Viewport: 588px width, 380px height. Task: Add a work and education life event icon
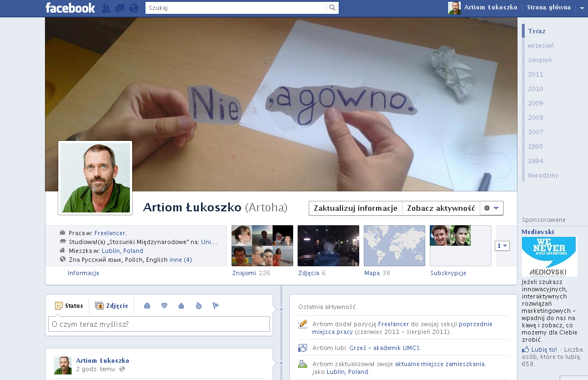pyautogui.click(x=147, y=306)
